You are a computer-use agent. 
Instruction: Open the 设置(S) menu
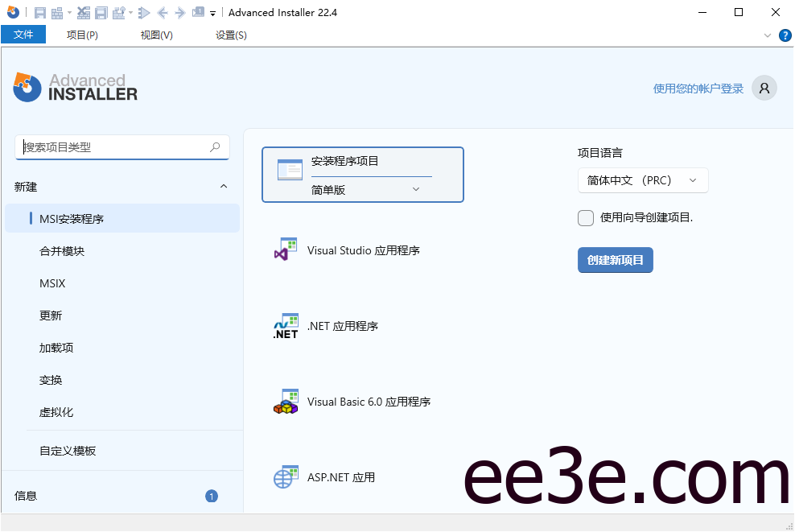(x=230, y=35)
